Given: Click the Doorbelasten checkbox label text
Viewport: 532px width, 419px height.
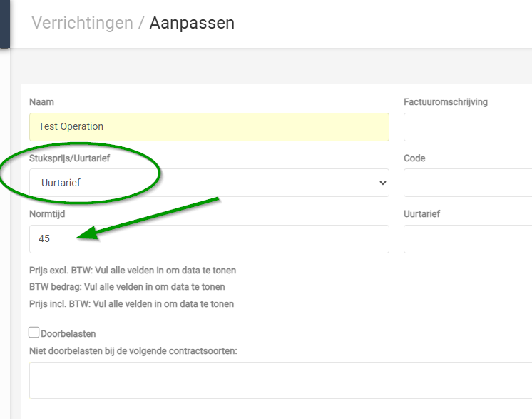Looking at the screenshot, I should [x=68, y=333].
